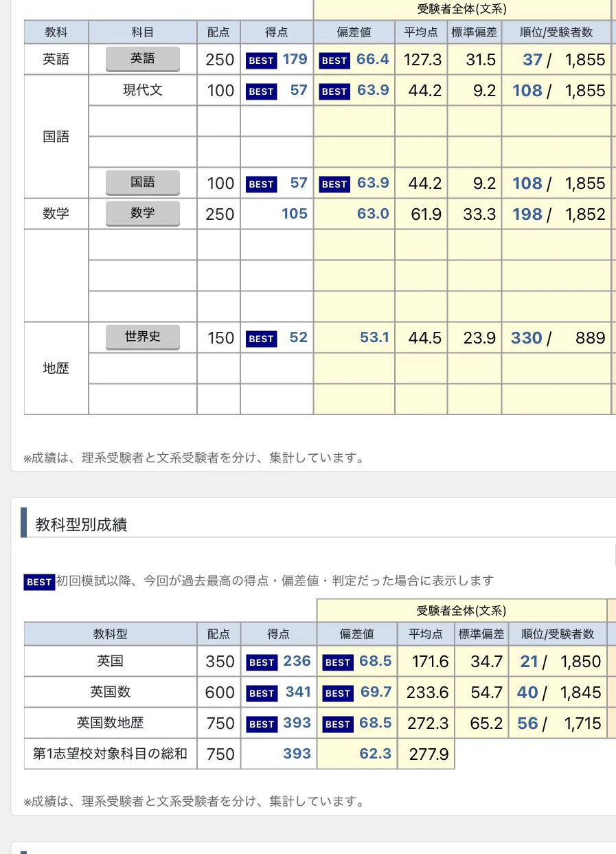Select 英国 examinee count 1,850
The image size is (616, 854).
tap(581, 662)
